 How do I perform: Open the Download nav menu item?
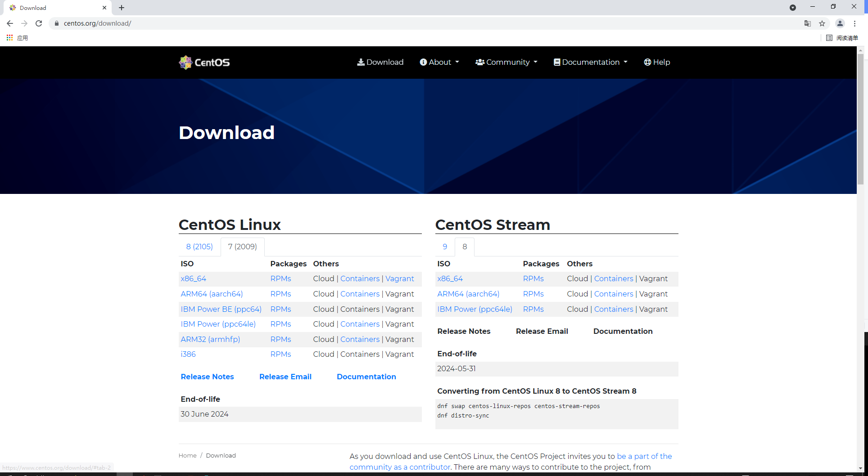click(380, 62)
